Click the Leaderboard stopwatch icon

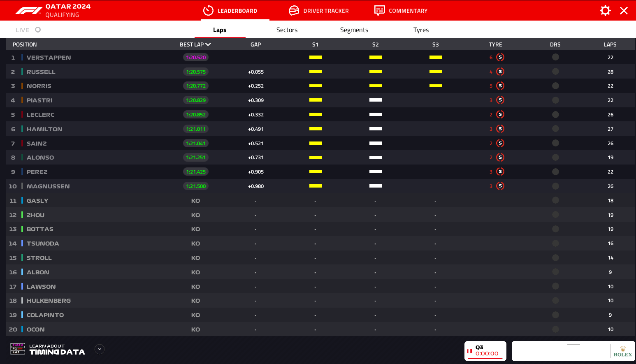tap(208, 10)
